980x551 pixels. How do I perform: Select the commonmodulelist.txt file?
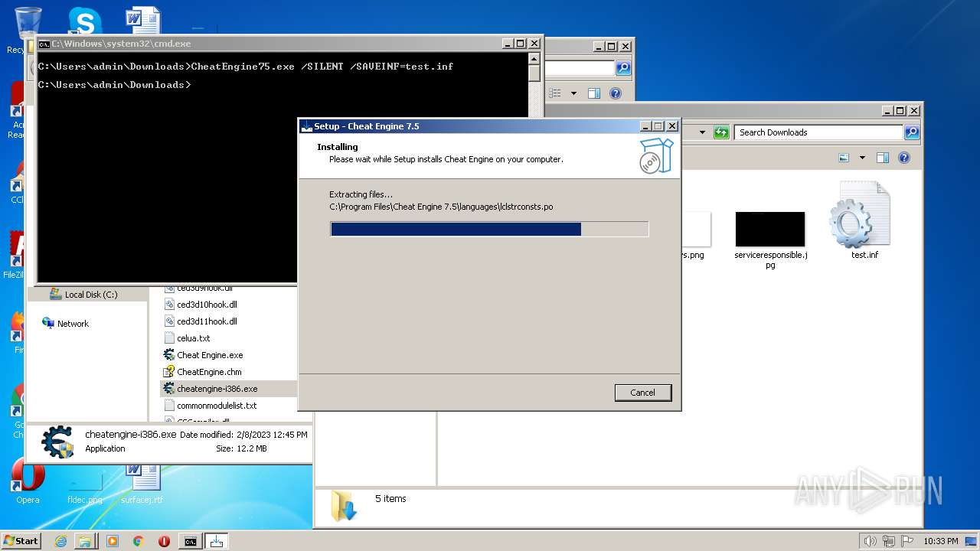211,406
